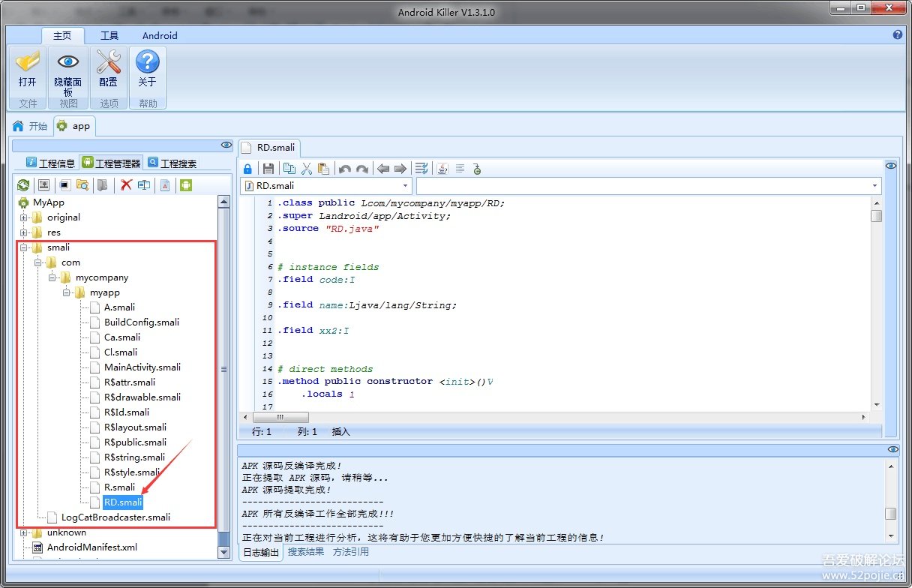Click the red X delete icon
This screenshot has height=588, width=912.
(126, 185)
